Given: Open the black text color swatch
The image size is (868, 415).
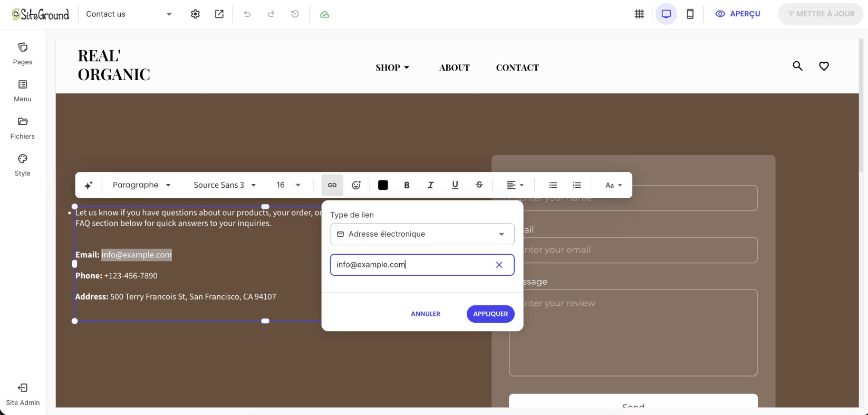Looking at the screenshot, I should click(x=383, y=185).
